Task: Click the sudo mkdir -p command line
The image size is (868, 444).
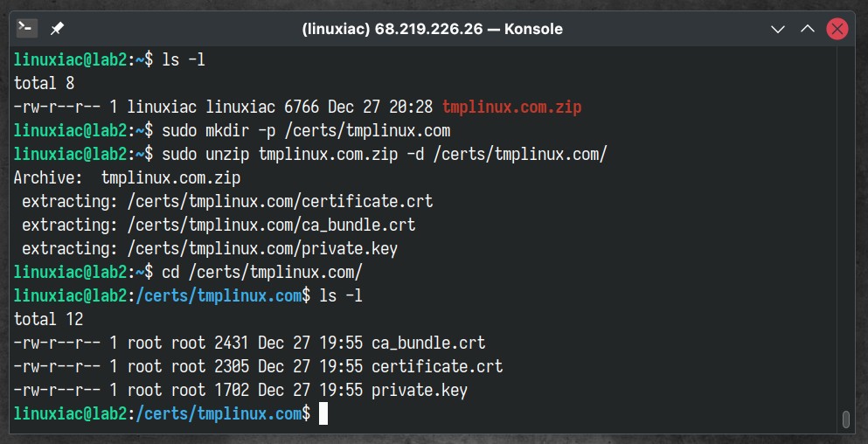Action: click(x=306, y=131)
